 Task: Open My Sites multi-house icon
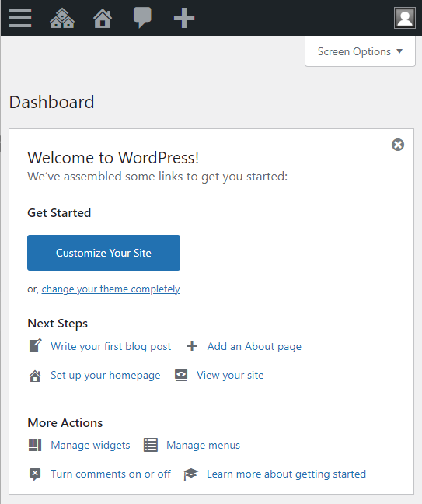tap(62, 18)
